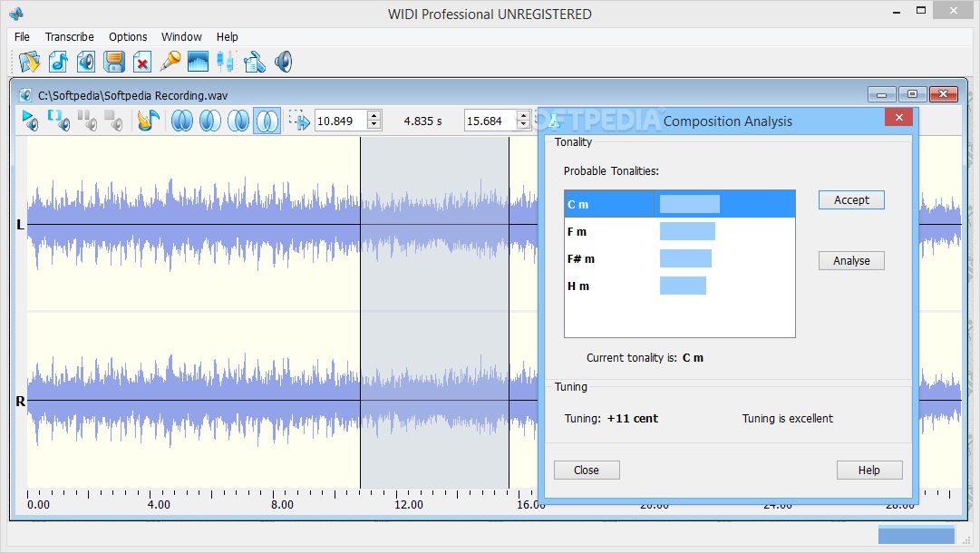Click the Analyse button
Image resolution: width=980 pixels, height=553 pixels.
pyautogui.click(x=851, y=260)
